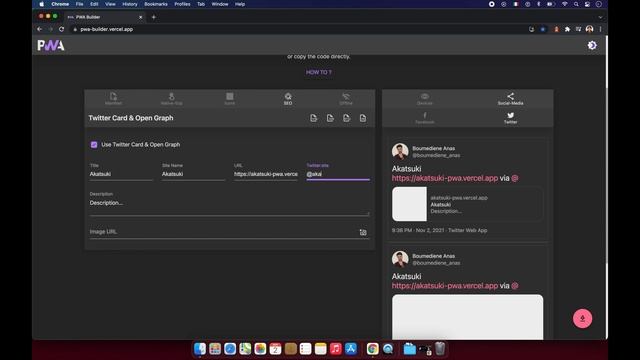Open the Profiles menu

click(x=182, y=4)
